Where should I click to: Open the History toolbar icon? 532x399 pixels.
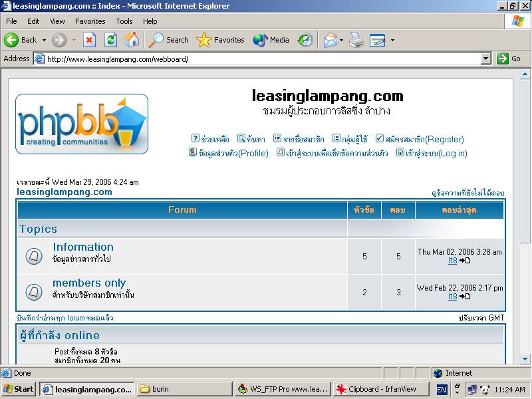tap(305, 40)
